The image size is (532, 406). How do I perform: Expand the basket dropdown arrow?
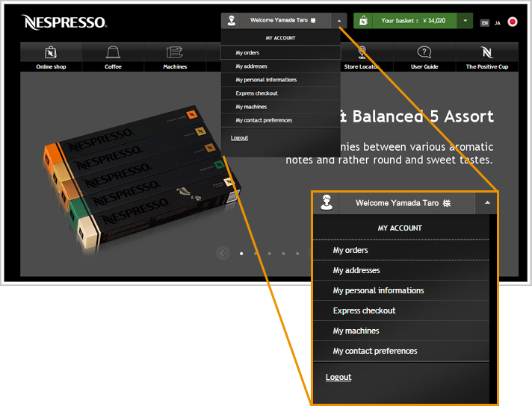pos(466,21)
